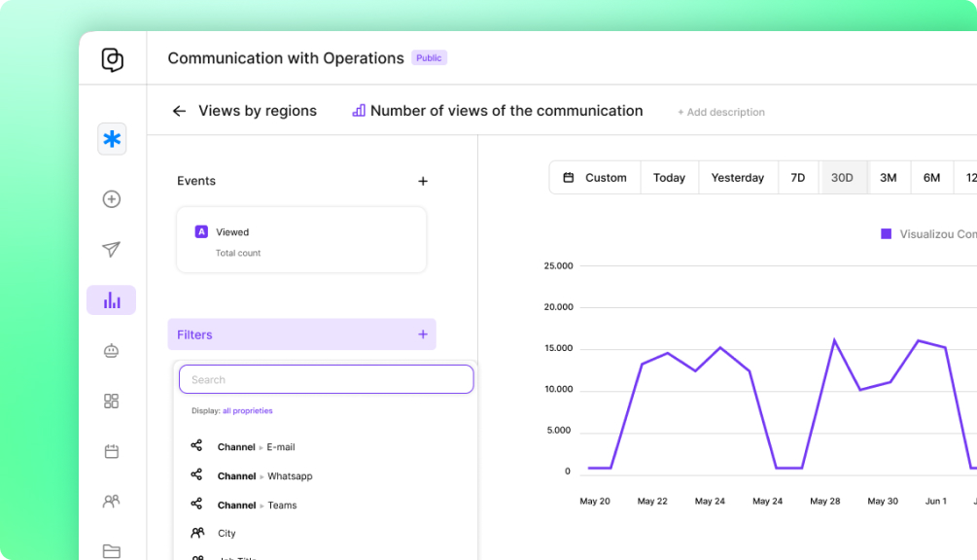This screenshot has height=560, width=977.
Task: Click the all proprieties display link
Action: click(248, 411)
